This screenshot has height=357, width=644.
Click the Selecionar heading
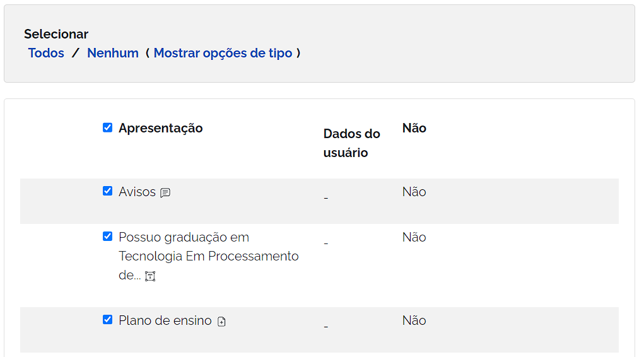pyautogui.click(x=56, y=34)
